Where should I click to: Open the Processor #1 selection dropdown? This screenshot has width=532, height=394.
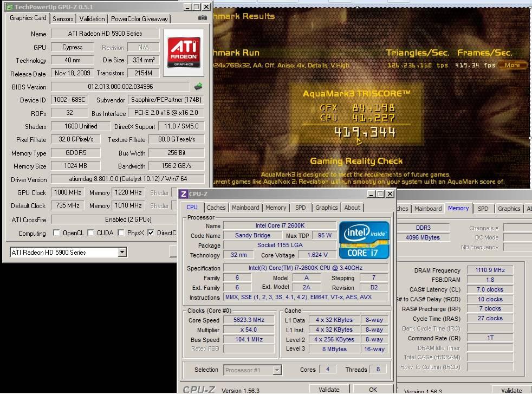[x=277, y=370]
